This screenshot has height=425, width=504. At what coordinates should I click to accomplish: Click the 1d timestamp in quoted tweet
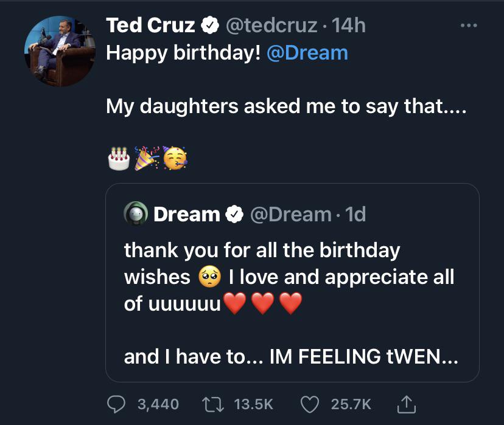point(355,214)
